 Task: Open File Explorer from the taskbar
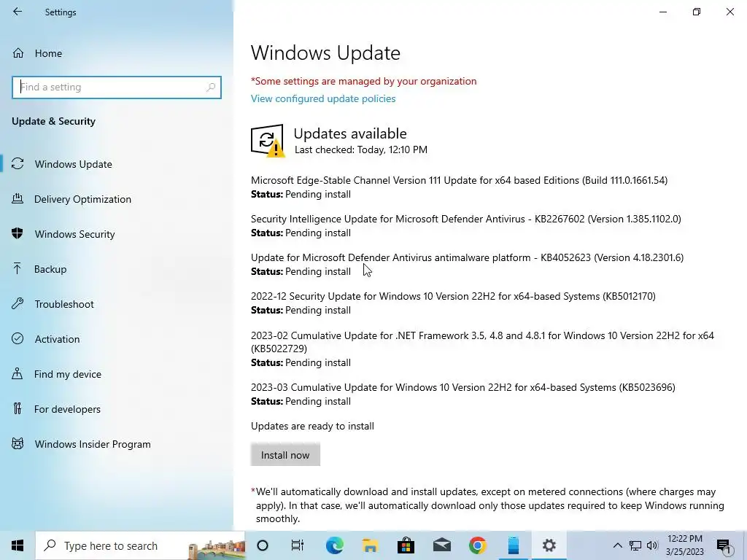coord(370,545)
